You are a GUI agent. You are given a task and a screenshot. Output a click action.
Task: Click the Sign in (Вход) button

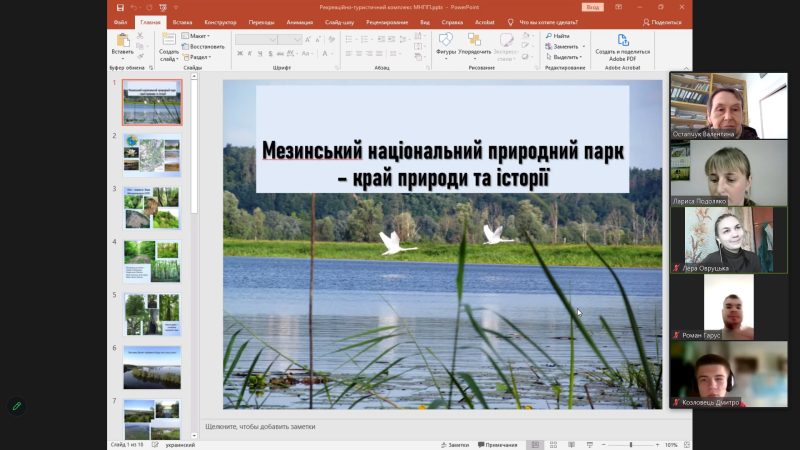click(x=592, y=6)
